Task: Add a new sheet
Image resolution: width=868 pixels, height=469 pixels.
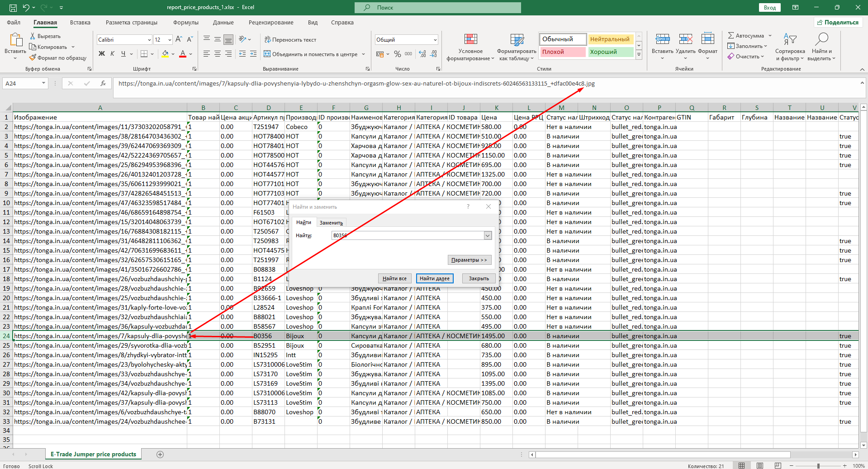Action: 160,454
